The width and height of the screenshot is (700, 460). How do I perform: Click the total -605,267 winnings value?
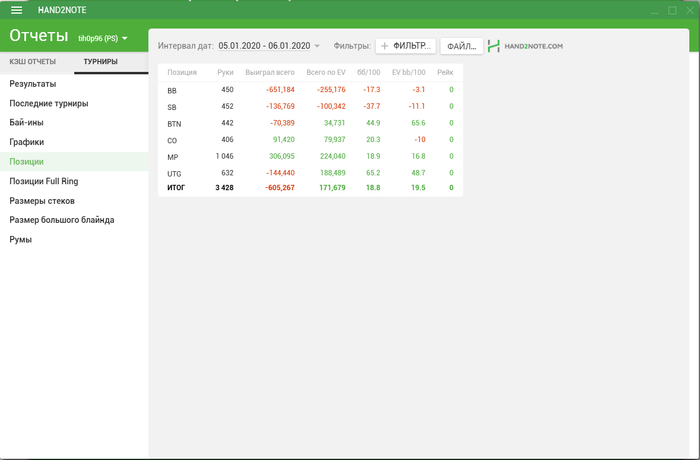coord(280,188)
